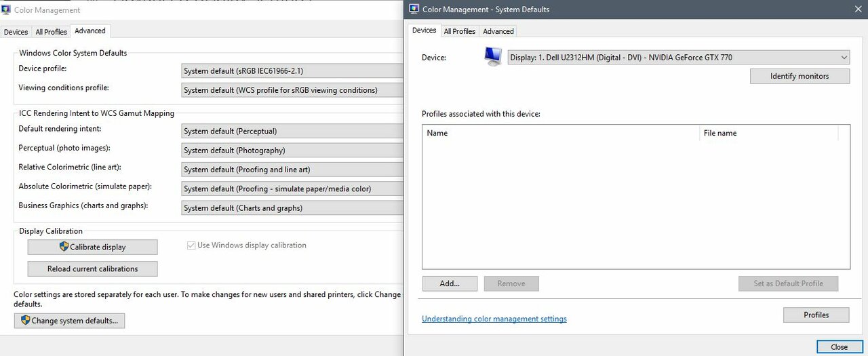Viewport: 868px width, 356px height.
Task: Click Change system defaults button
Action: tap(69, 321)
